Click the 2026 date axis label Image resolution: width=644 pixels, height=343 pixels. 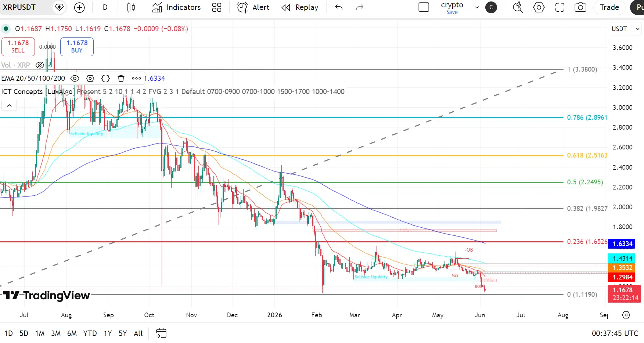(x=274, y=315)
